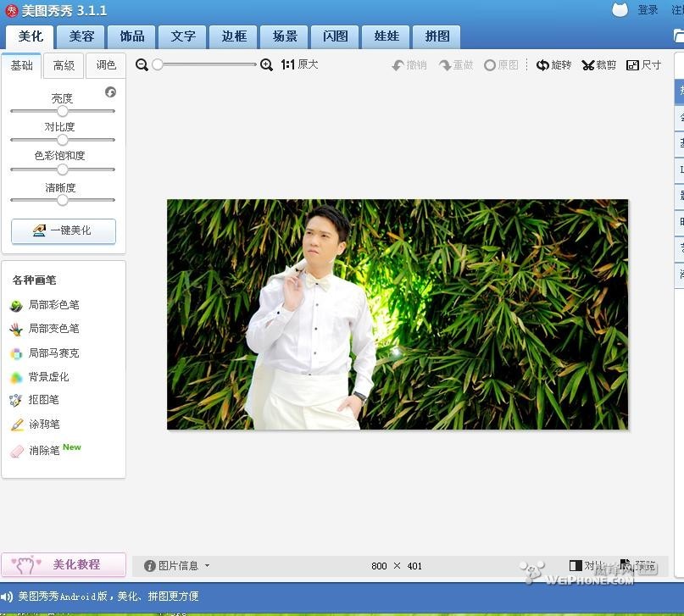Screen dimensions: 684x616
Task: Switch to the 美容 tab
Action: click(x=81, y=36)
